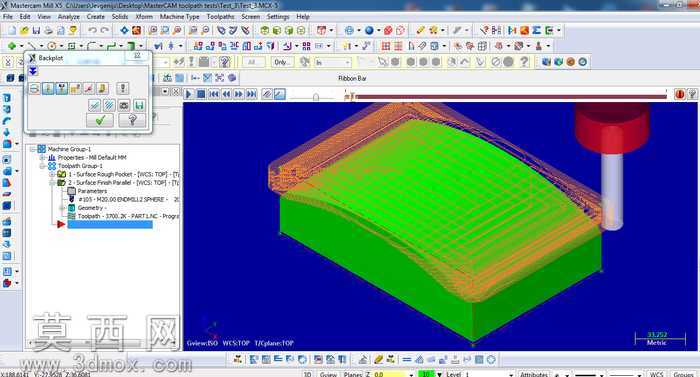Open the Create point dropdown arrow

click(x=21, y=46)
